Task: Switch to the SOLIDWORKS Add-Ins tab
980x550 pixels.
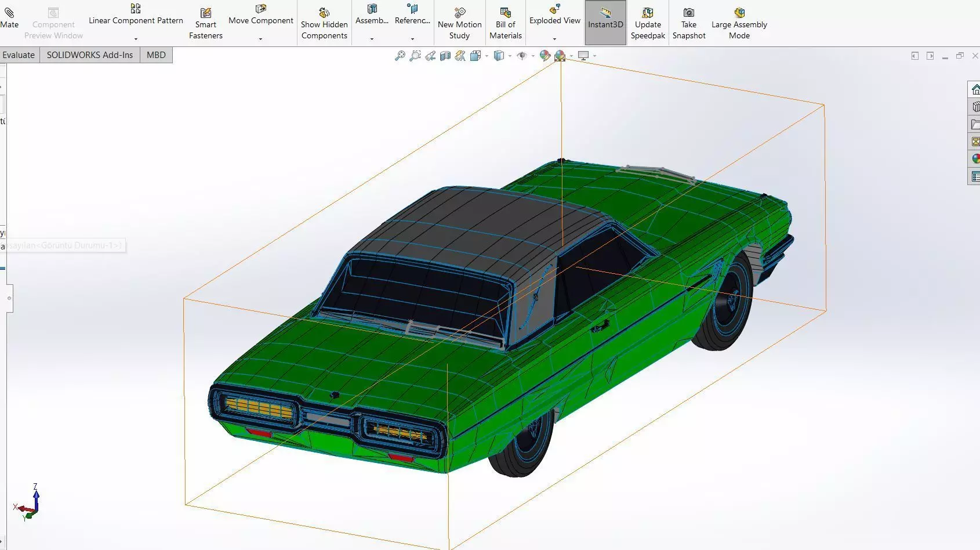Action: tap(90, 55)
